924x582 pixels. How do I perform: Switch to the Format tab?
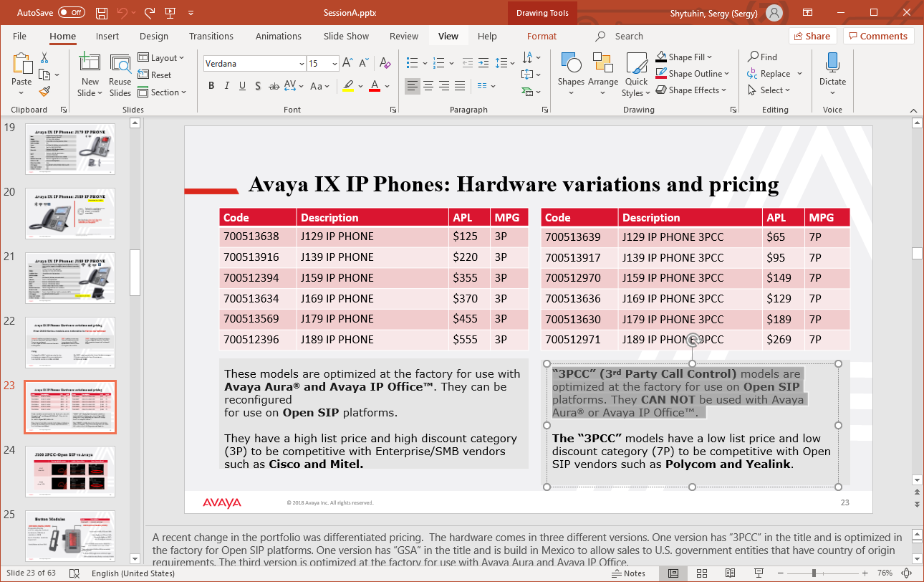click(x=542, y=36)
